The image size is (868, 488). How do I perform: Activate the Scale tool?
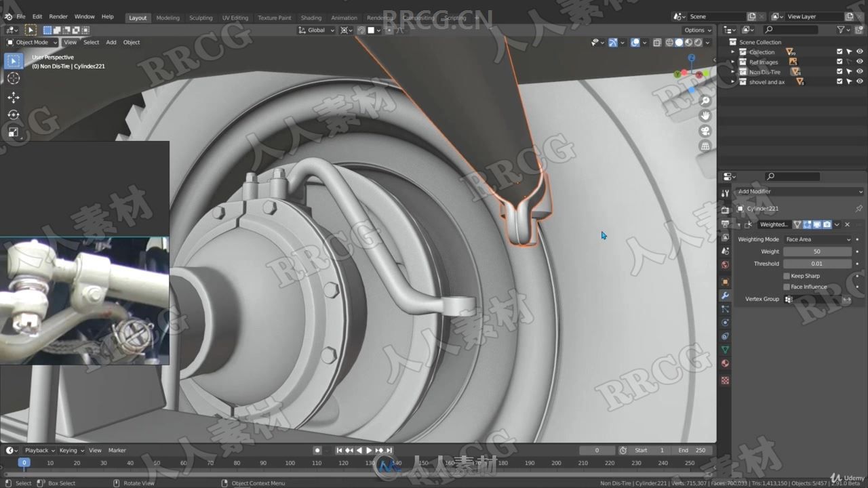14,132
